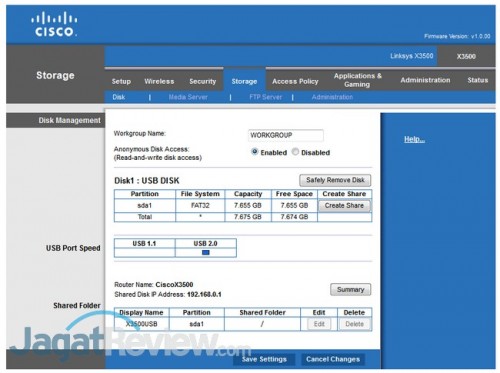Switch to the Status tab
The image size is (500, 373).
coord(478,80)
